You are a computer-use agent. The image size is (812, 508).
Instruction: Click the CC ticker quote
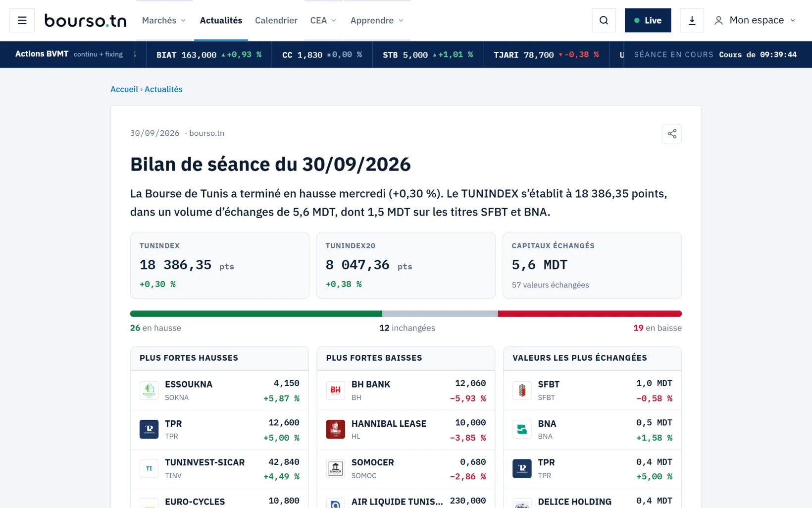(322, 55)
